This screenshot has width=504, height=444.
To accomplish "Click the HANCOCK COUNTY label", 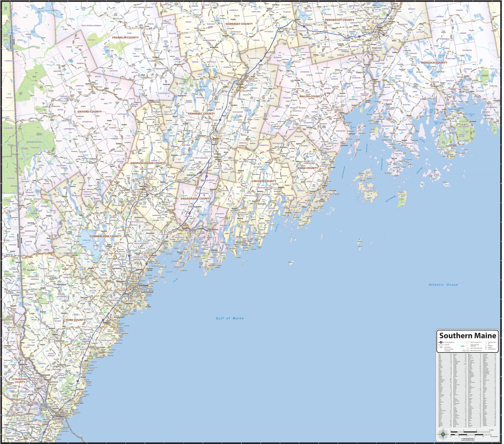I will [434, 63].
